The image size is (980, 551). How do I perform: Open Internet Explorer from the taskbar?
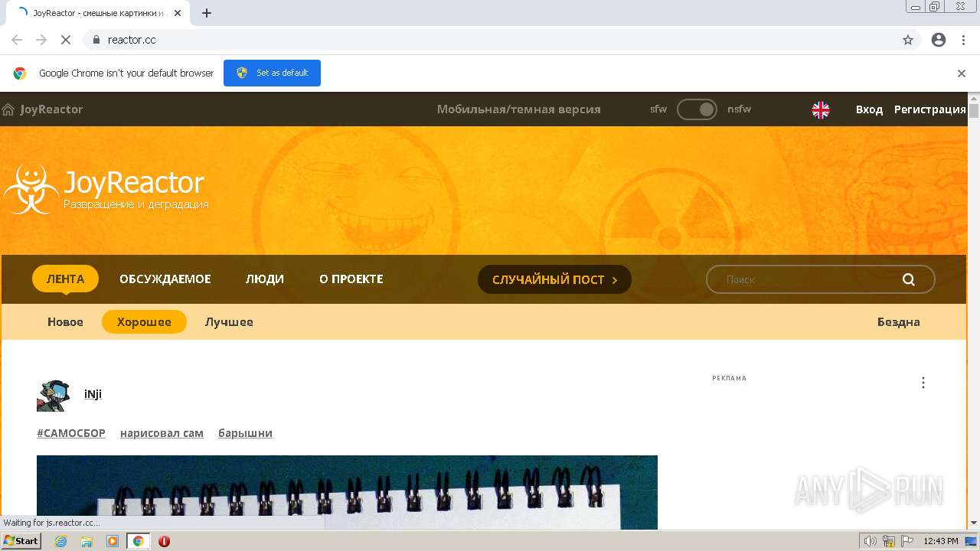pos(61,541)
